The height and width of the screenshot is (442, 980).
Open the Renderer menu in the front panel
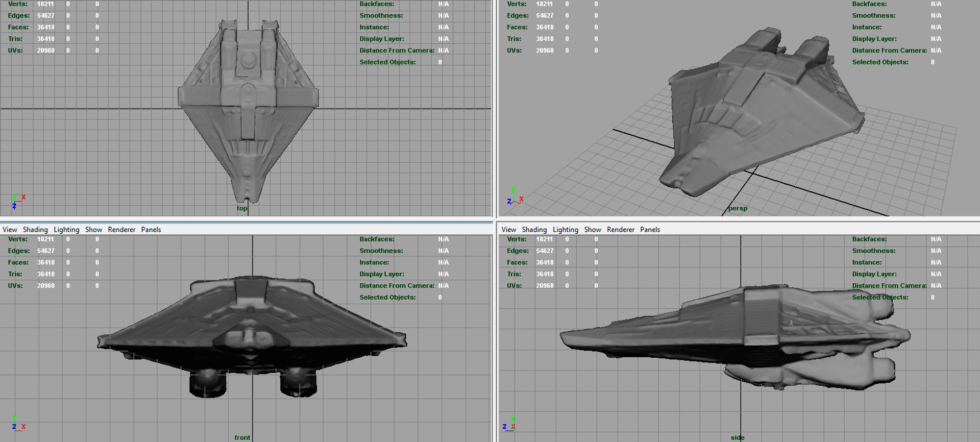(x=121, y=230)
